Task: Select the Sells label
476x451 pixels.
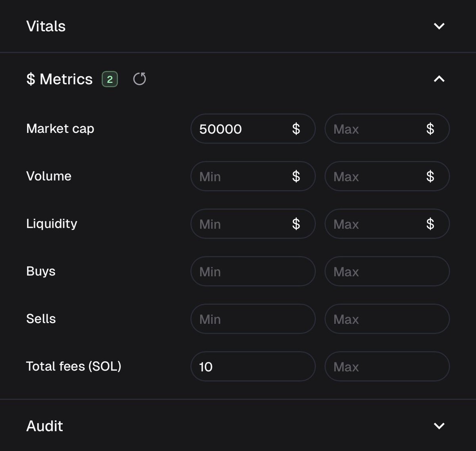Action: 41,319
